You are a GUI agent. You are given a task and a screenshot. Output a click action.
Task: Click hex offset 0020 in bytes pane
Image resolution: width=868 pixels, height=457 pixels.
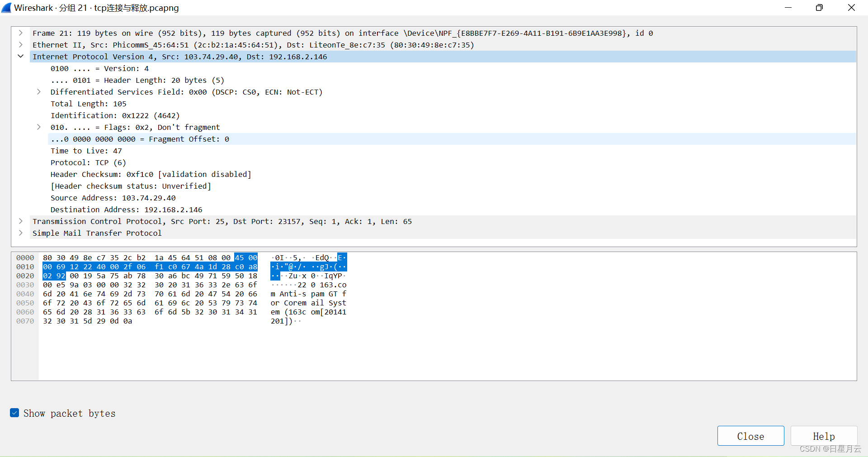[25, 276]
